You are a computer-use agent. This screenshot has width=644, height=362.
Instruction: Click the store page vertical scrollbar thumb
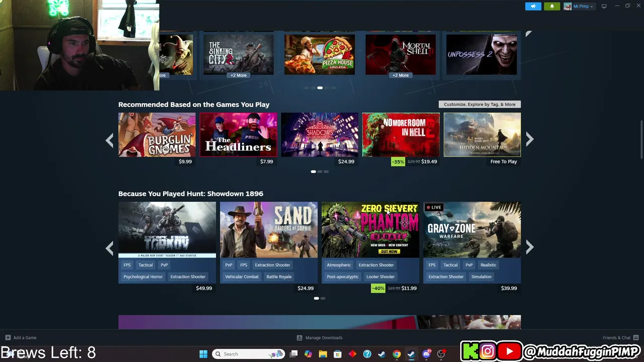point(641,140)
